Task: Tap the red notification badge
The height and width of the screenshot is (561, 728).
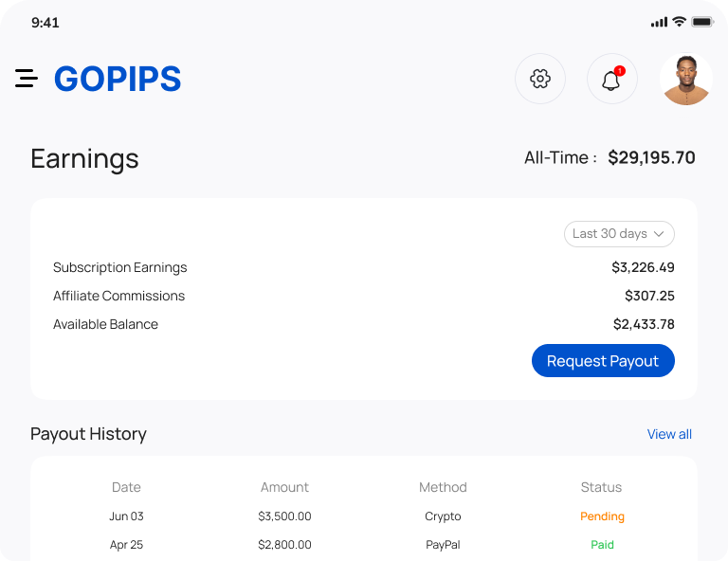Action: [x=620, y=70]
